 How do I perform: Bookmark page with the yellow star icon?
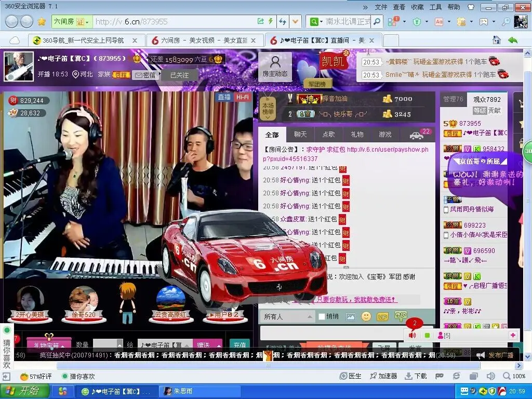(x=42, y=22)
